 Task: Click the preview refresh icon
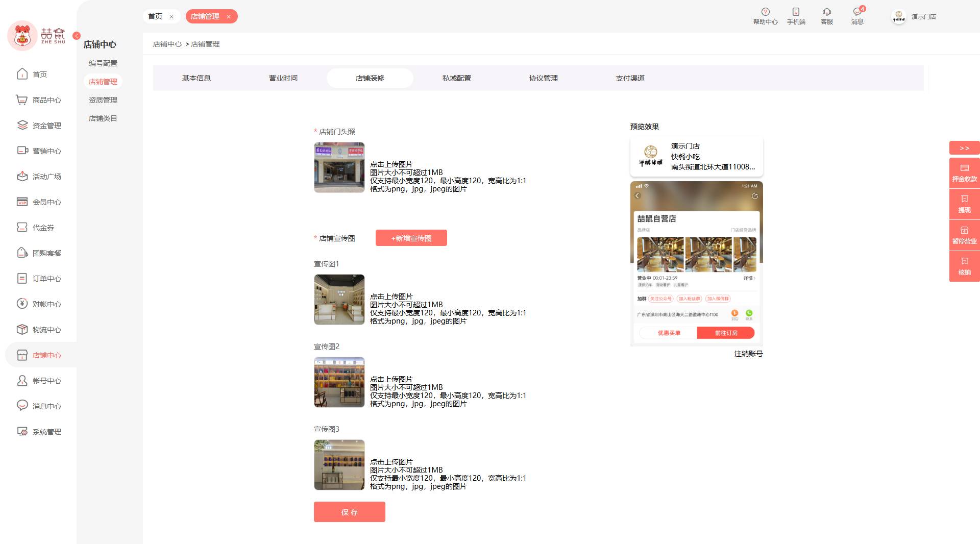click(x=755, y=196)
